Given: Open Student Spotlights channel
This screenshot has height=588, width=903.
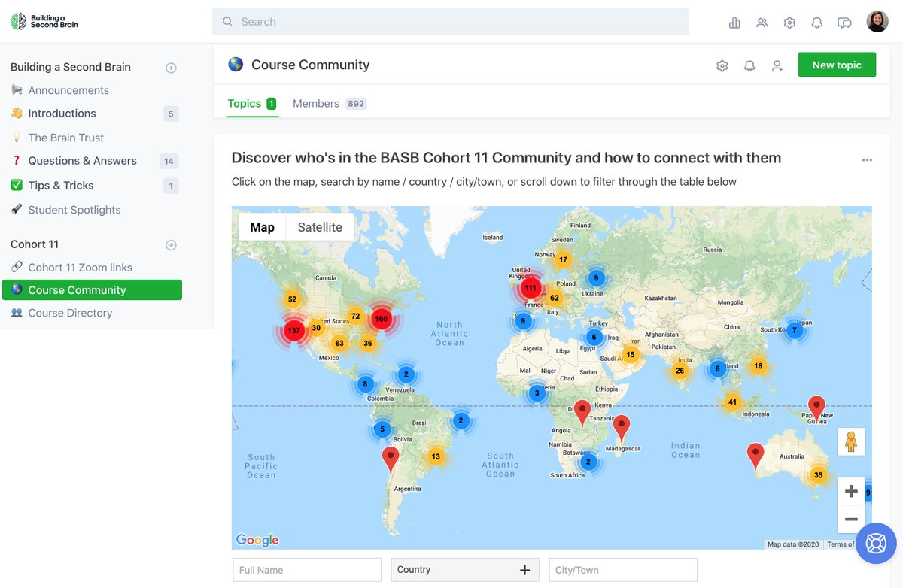Looking at the screenshot, I should 74,210.
